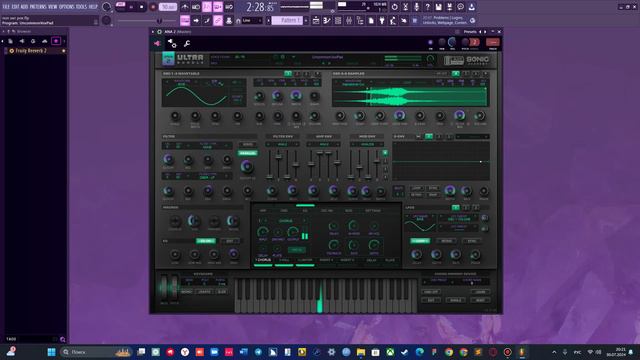Image resolution: width=640 pixels, height=360 pixels.
Task: Click RESET in chord memory section
Action: pos(480,300)
